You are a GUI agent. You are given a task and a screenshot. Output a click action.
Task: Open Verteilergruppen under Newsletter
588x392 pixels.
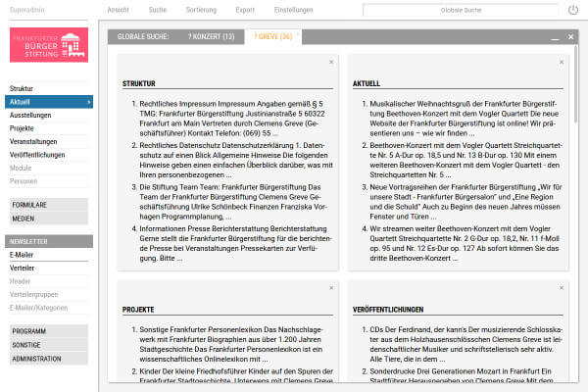click(49, 294)
